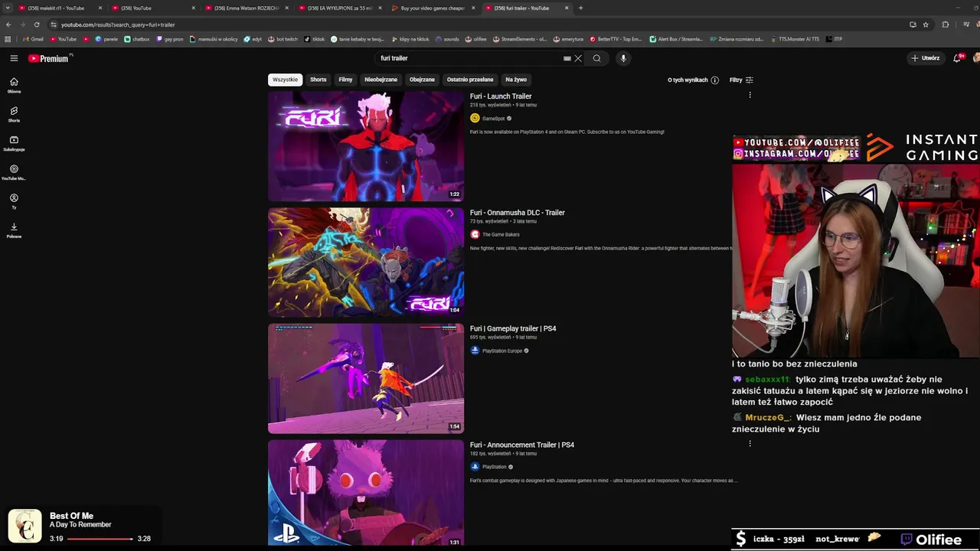The height and width of the screenshot is (551, 980).
Task: Bookmark this page with the star icon
Action: tap(926, 24)
